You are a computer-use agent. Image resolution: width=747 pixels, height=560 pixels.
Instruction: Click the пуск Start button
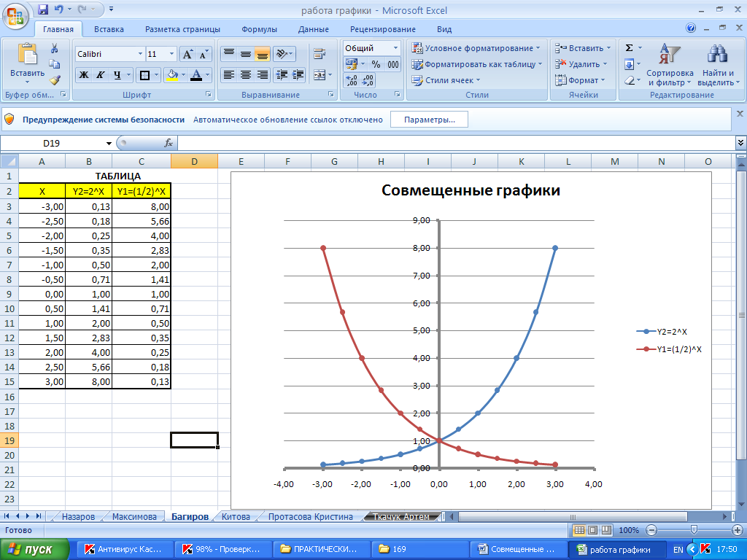tap(34, 550)
